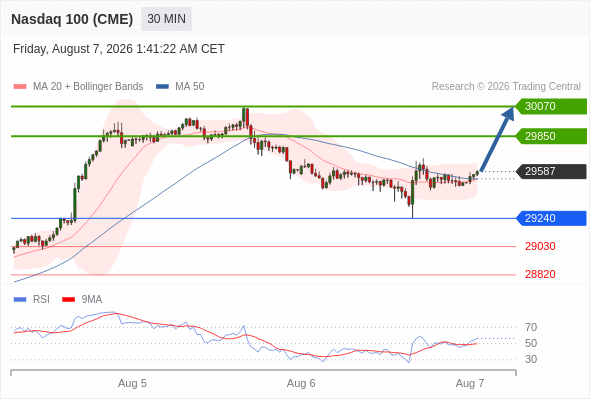Click the MA 50 blue legend swatch

162,87
